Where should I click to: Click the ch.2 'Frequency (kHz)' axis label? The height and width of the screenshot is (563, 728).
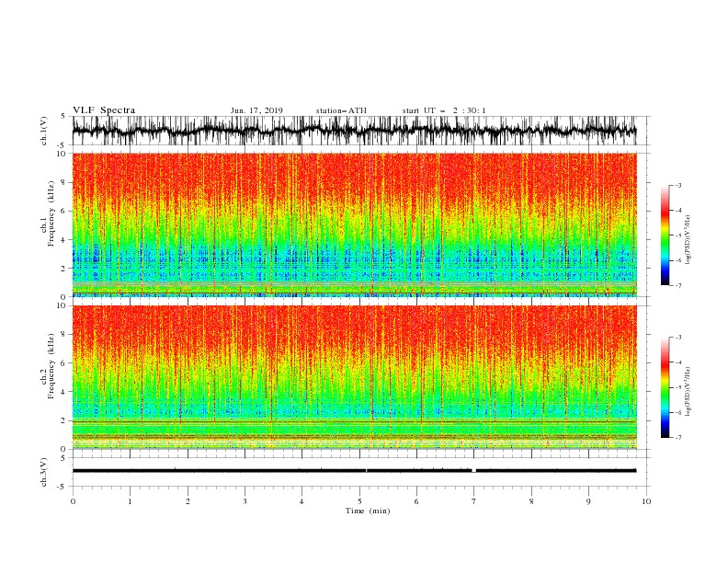51,366
